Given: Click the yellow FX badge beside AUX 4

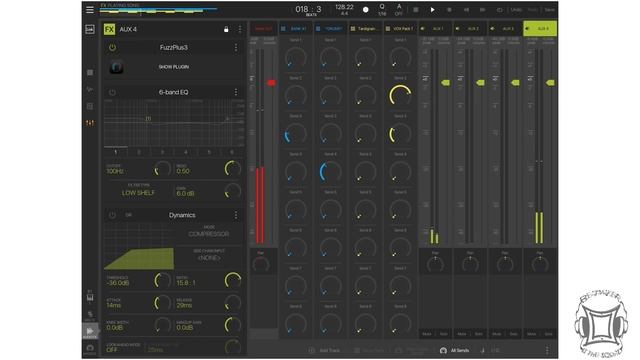Looking at the screenshot, I should tap(109, 29).
